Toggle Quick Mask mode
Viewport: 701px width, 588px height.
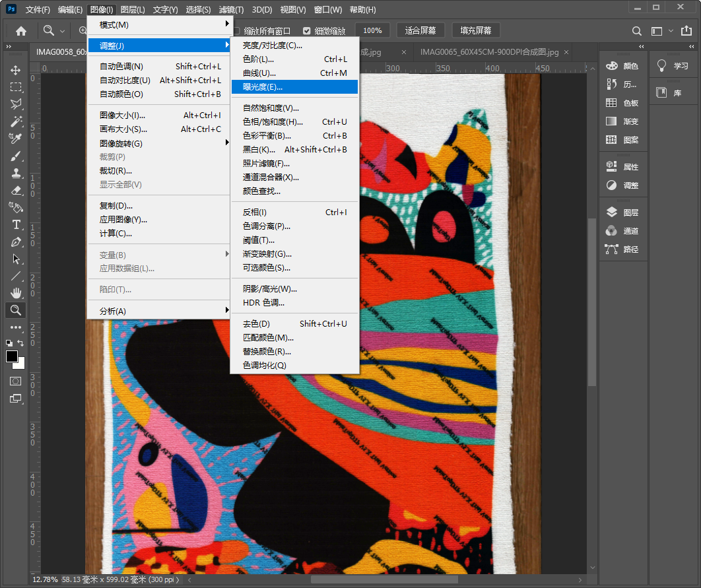(x=16, y=381)
